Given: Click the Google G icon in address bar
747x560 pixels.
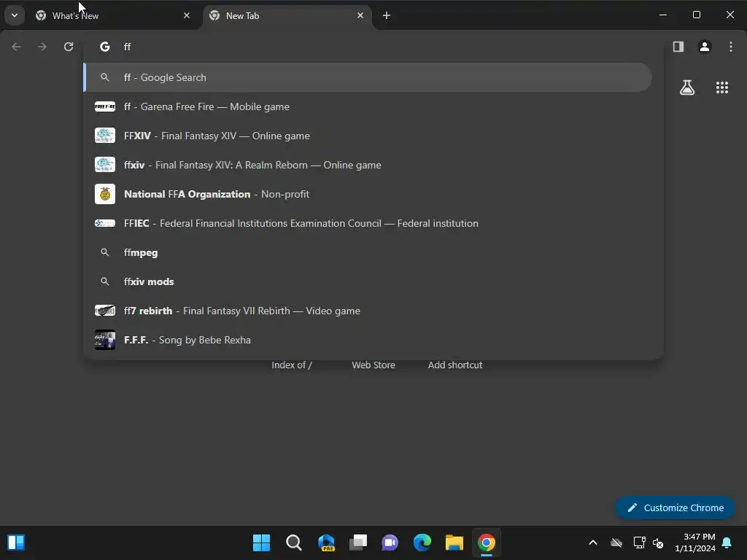Looking at the screenshot, I should click(105, 47).
